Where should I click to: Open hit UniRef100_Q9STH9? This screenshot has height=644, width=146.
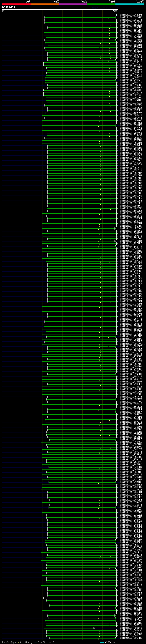(131, 623)
